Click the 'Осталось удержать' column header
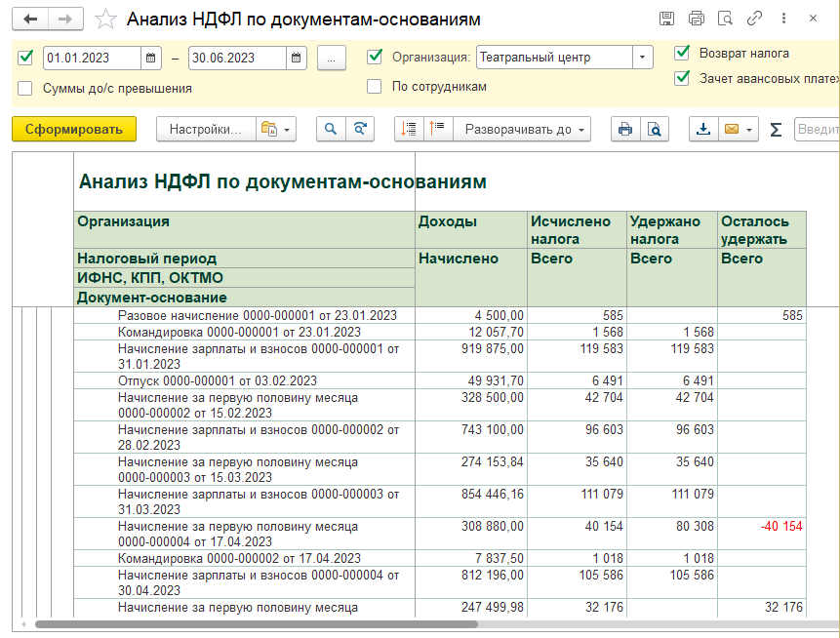Viewport: 840px width, 638px height. pyautogui.click(x=762, y=229)
